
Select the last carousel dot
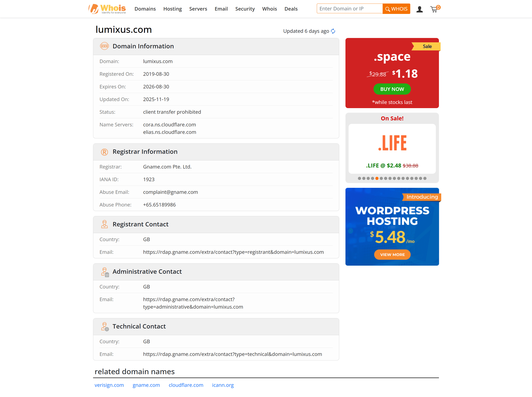425,178
